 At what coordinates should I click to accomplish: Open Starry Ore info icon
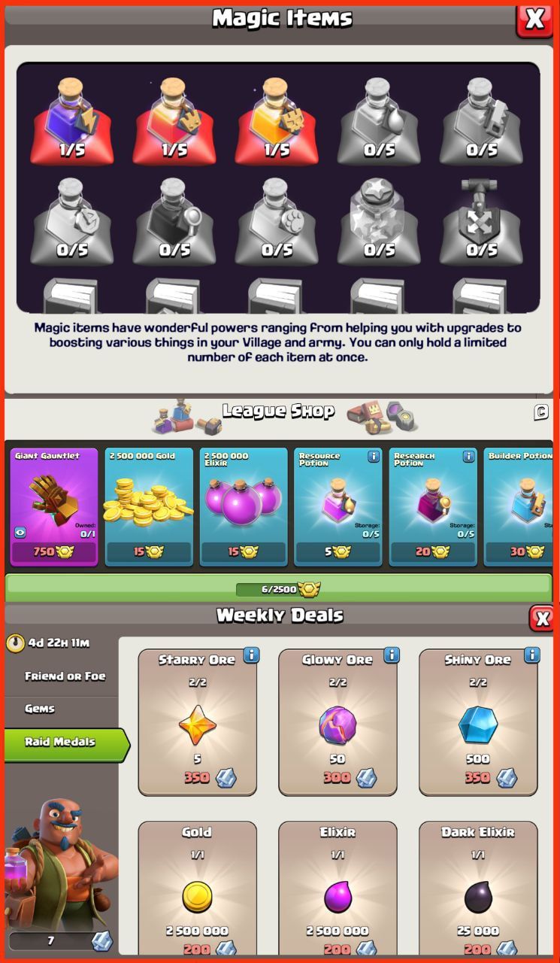(x=251, y=655)
